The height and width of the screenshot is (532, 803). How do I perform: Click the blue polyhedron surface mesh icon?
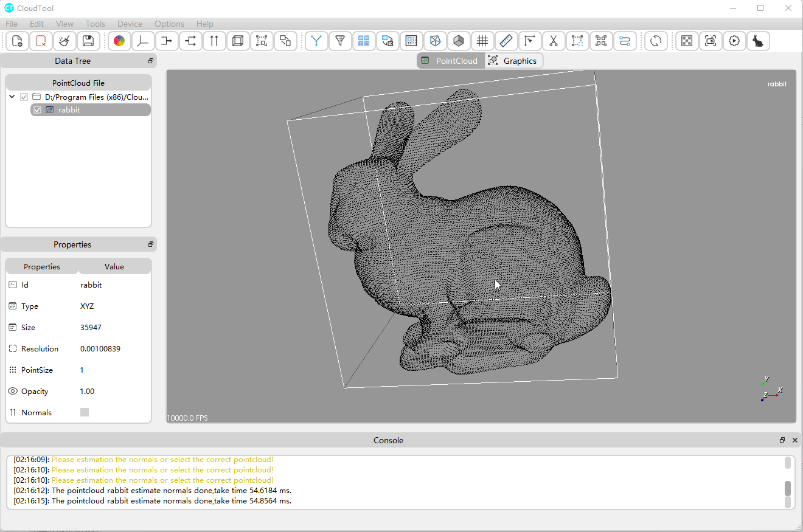click(435, 41)
